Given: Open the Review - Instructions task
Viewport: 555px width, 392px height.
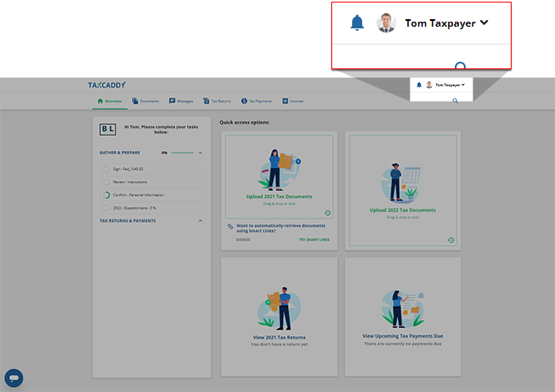Looking at the screenshot, I should pyautogui.click(x=151, y=182).
